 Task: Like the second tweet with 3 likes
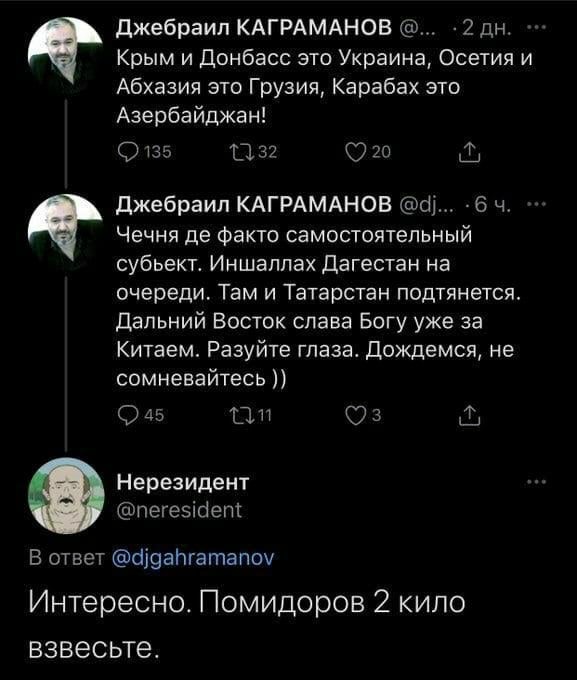click(x=364, y=415)
